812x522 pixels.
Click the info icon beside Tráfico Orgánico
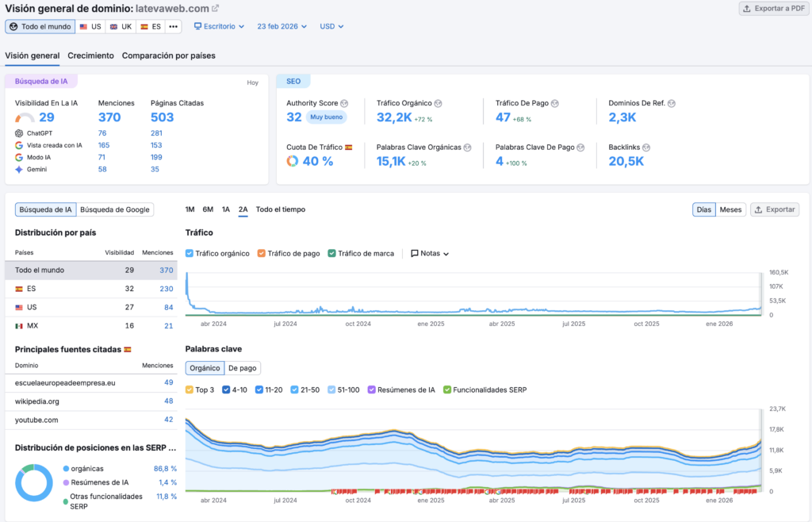[x=438, y=103]
